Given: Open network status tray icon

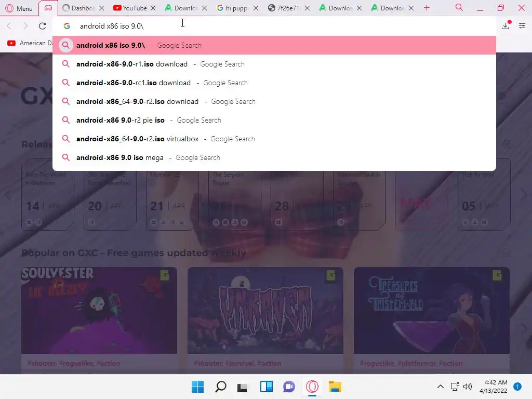Looking at the screenshot, I should coord(455,387).
